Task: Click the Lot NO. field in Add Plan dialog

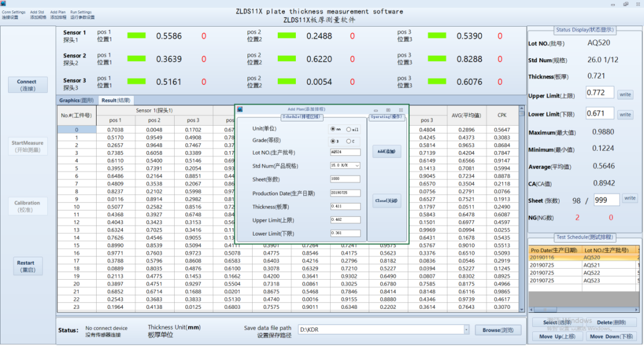Action: [x=345, y=152]
